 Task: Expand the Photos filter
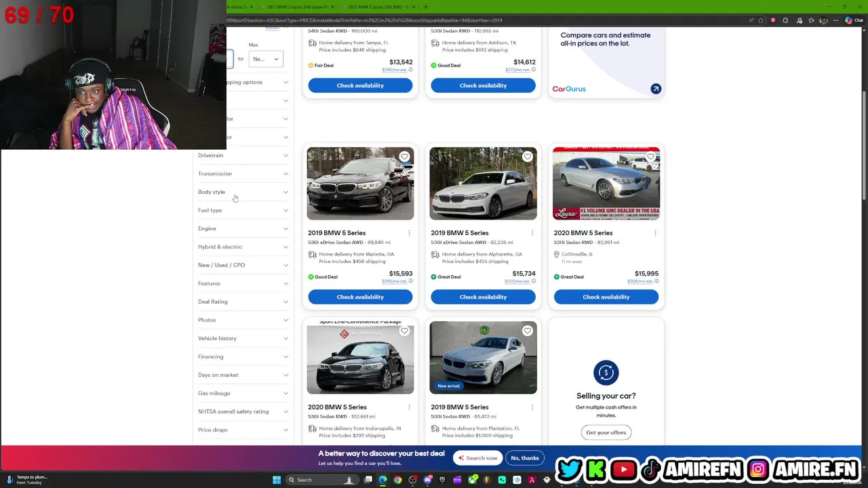click(x=243, y=320)
